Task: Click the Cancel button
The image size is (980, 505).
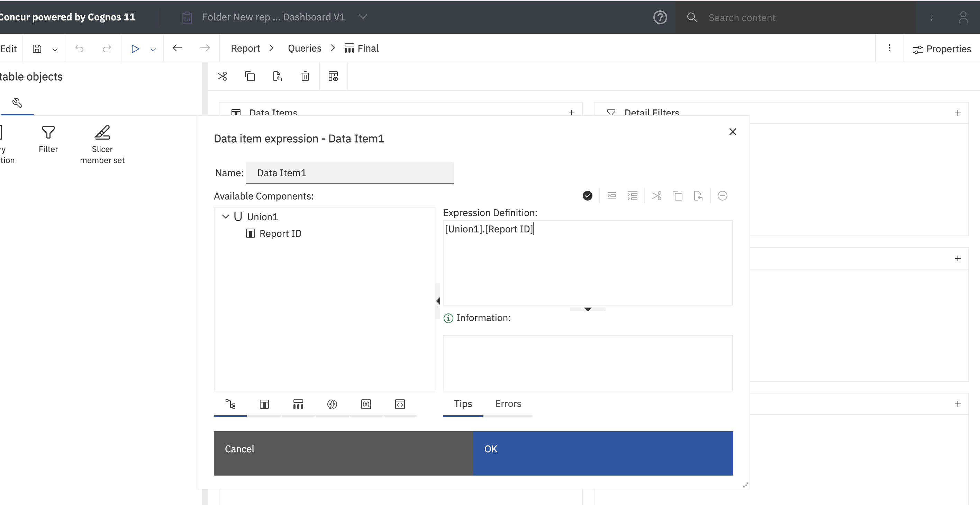Action: (x=344, y=453)
